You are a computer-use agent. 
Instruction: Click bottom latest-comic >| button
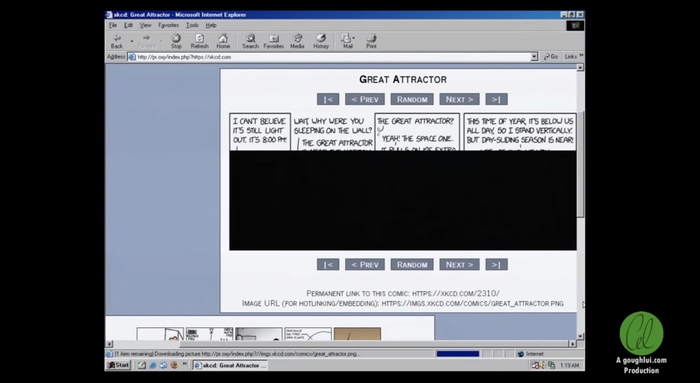point(496,265)
